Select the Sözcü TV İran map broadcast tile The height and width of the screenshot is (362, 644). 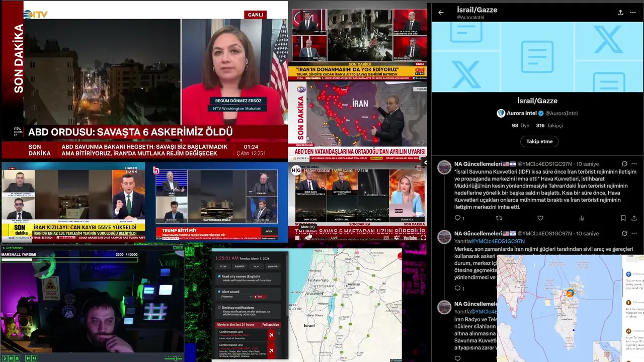[358, 121]
